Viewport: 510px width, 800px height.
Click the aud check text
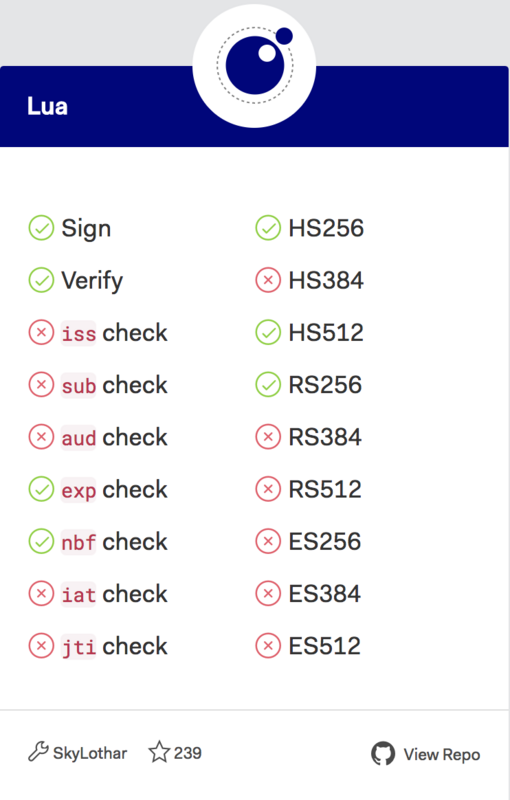[x=114, y=437]
